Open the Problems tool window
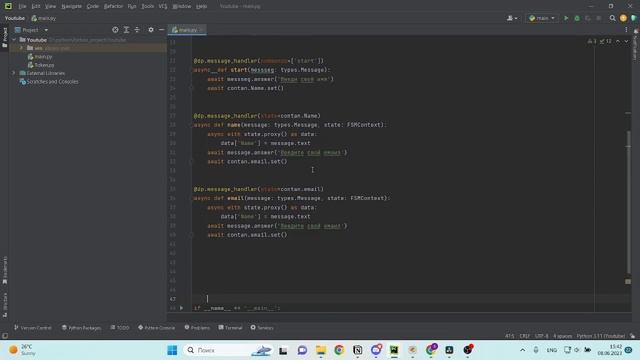Viewport: 640px width, 360px height. point(197,328)
